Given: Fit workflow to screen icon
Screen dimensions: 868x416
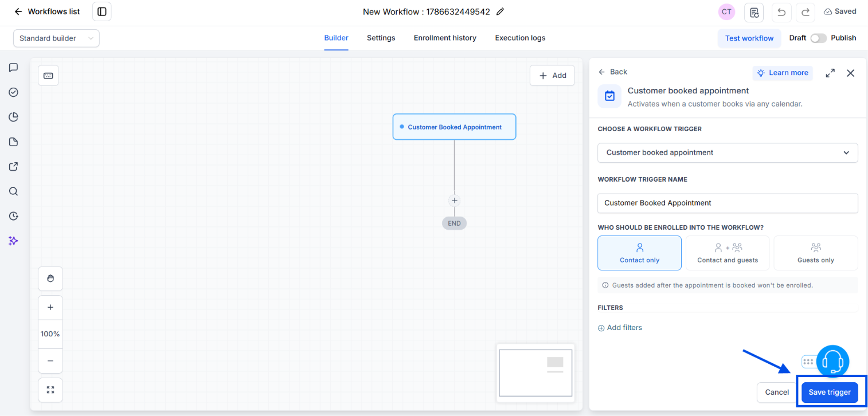Looking at the screenshot, I should 50,390.
